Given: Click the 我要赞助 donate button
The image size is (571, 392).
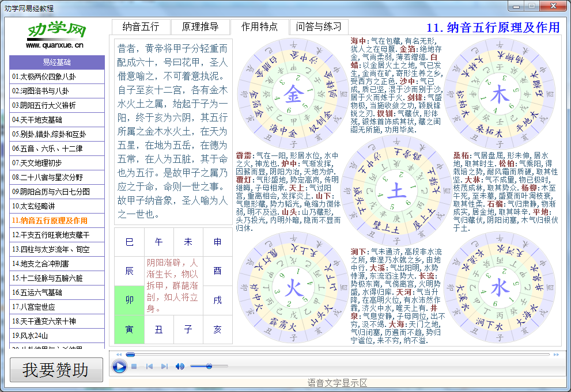Looking at the screenshot, I should pos(56,370).
